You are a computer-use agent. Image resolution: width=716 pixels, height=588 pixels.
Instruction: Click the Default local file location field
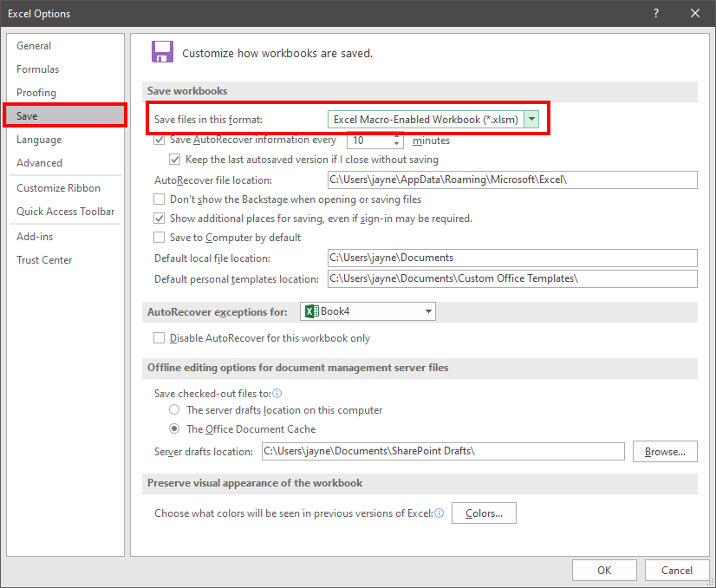512,258
